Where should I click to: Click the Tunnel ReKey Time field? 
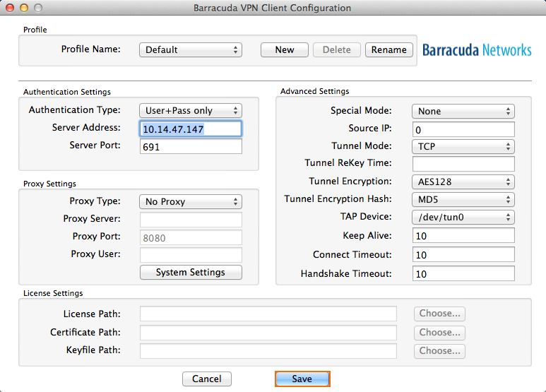coord(463,164)
